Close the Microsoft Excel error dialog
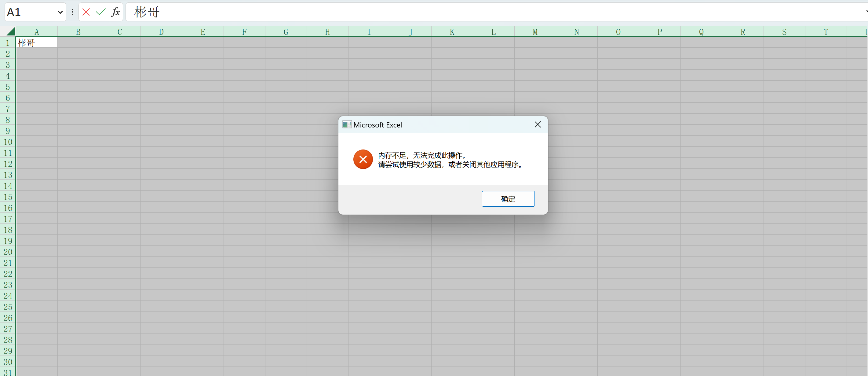 (x=538, y=124)
